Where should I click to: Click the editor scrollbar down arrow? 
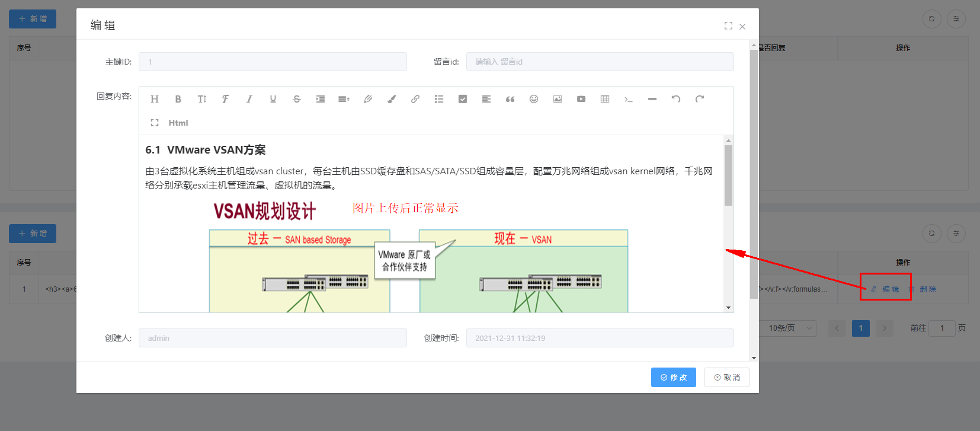pyautogui.click(x=729, y=308)
